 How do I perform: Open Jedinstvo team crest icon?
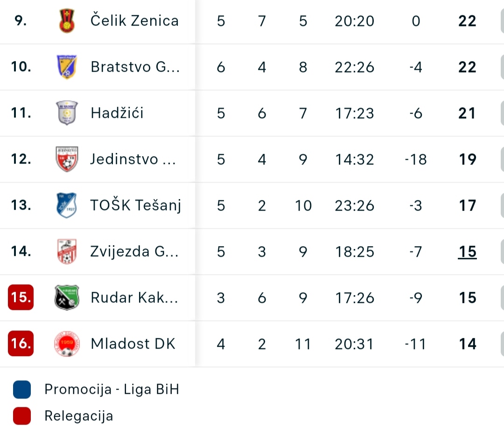[67, 159]
